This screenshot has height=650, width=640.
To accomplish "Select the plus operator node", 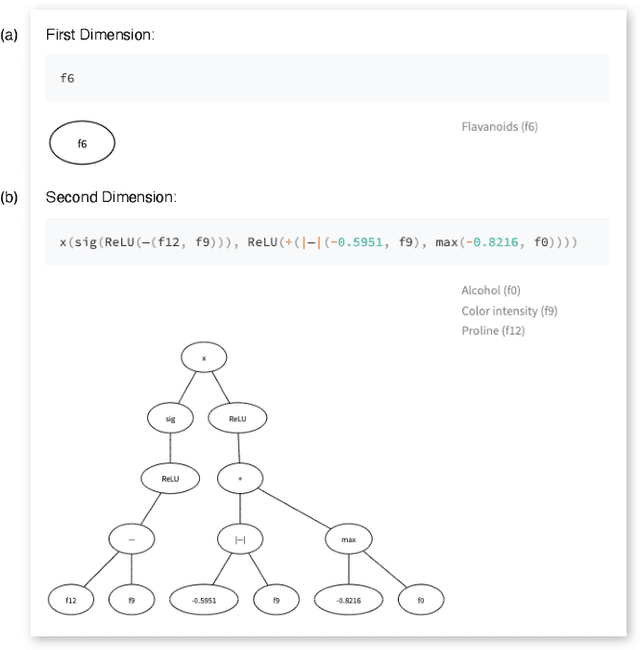I will 239,478.
